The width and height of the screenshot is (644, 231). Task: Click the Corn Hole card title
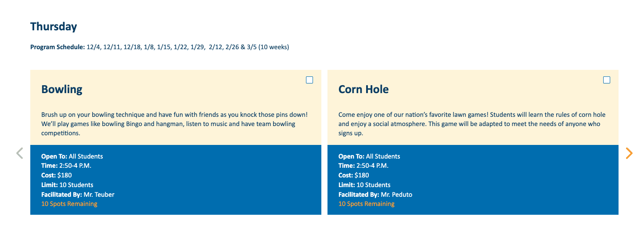[x=363, y=90]
